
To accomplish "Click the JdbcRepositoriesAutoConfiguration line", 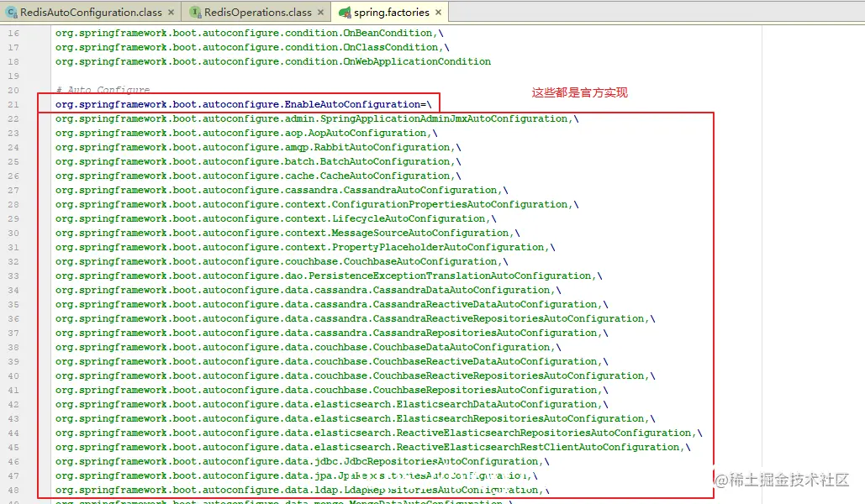I will click(x=303, y=462).
